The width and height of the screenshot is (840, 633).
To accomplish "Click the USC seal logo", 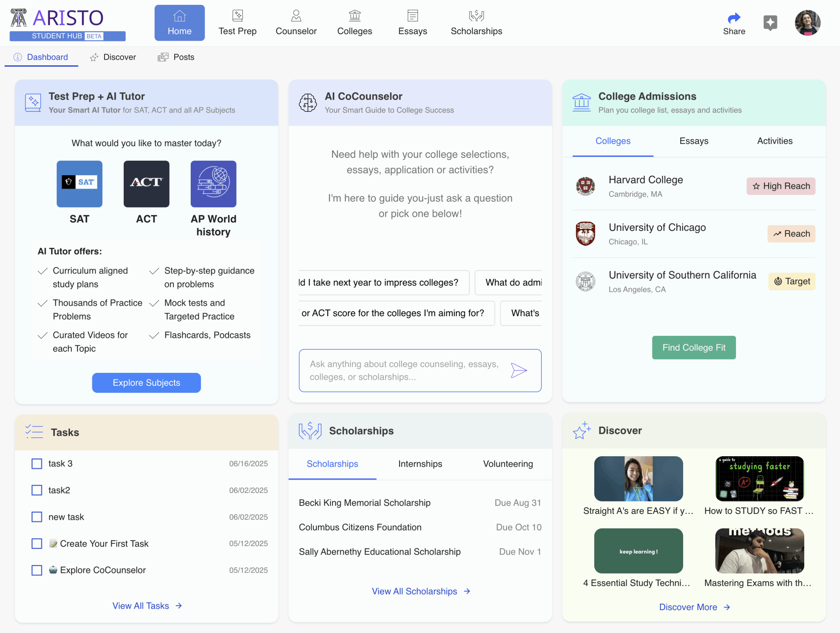I will [585, 281].
